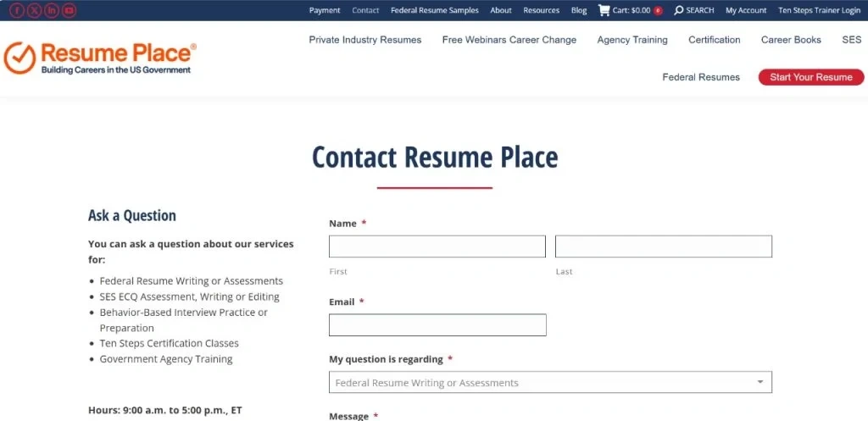Open Certification menu
868x421 pixels.
pos(714,40)
